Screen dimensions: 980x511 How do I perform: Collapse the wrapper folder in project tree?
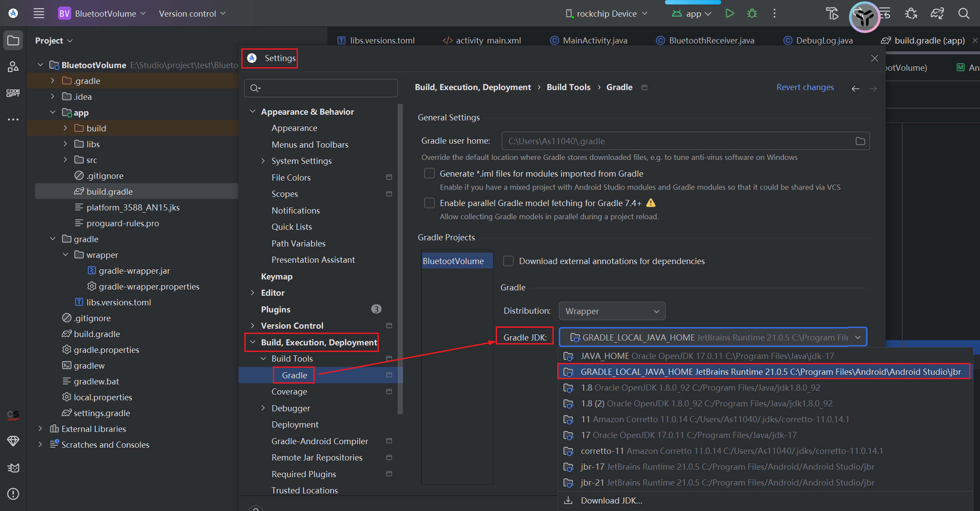click(x=65, y=255)
